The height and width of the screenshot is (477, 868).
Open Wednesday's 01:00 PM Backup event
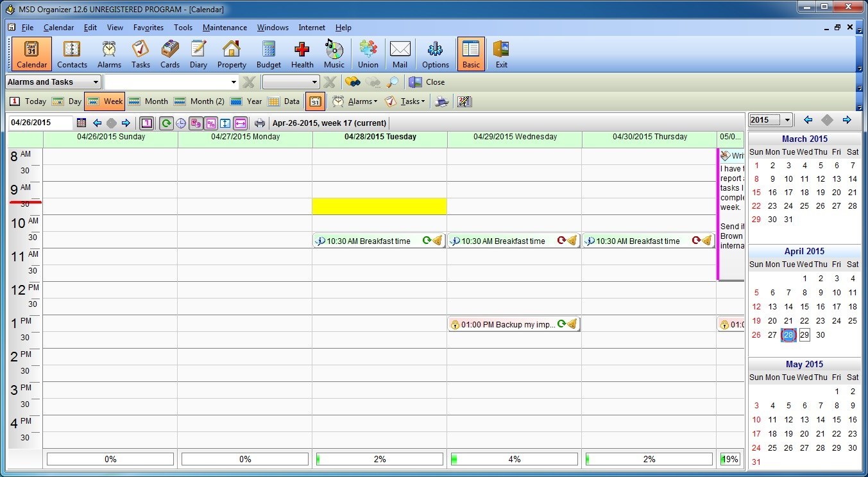coord(514,324)
